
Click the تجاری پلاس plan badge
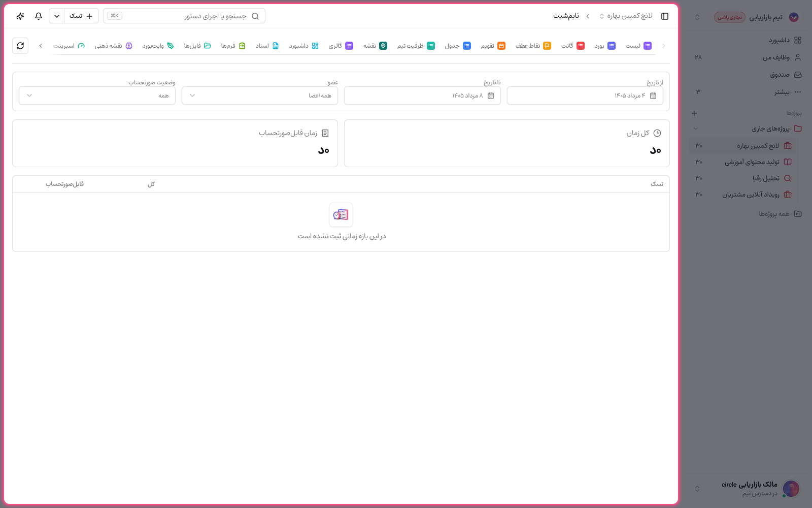tap(730, 17)
